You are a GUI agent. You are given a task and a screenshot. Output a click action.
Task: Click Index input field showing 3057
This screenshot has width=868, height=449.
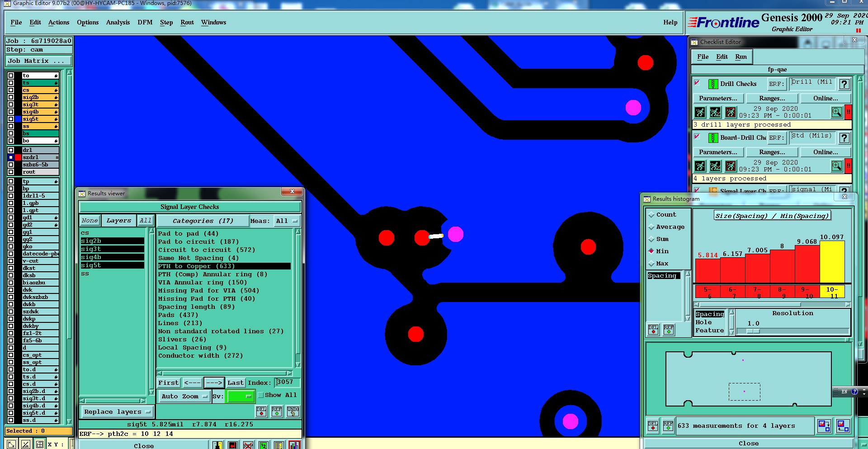click(x=287, y=383)
